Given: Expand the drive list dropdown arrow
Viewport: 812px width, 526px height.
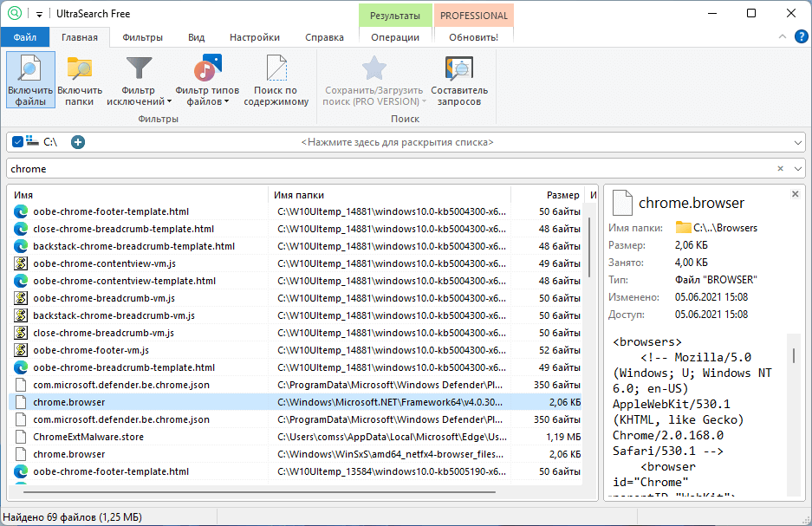Looking at the screenshot, I should click(797, 142).
